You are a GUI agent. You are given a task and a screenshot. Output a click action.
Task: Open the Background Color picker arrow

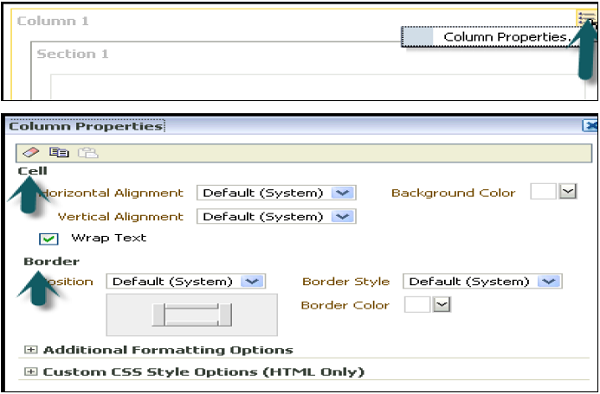(x=568, y=191)
